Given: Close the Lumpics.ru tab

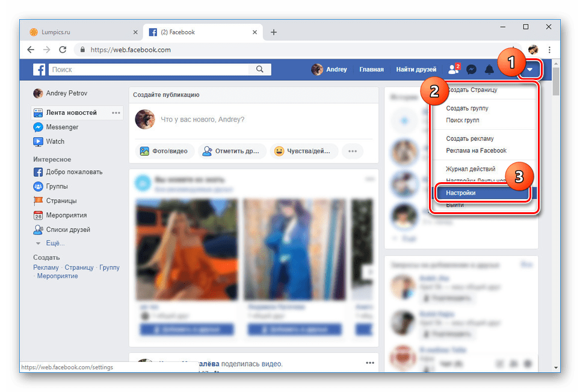Looking at the screenshot, I should pyautogui.click(x=135, y=32).
